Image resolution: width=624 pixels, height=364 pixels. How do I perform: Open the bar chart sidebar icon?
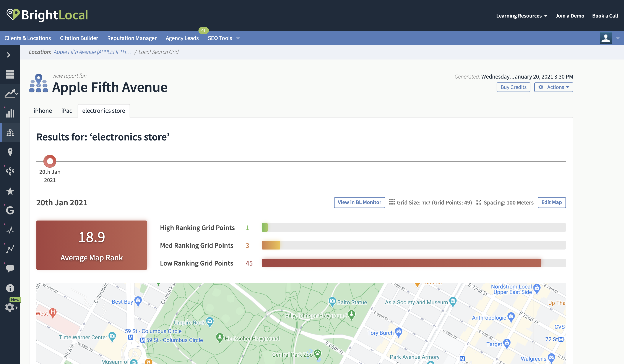coord(10,113)
